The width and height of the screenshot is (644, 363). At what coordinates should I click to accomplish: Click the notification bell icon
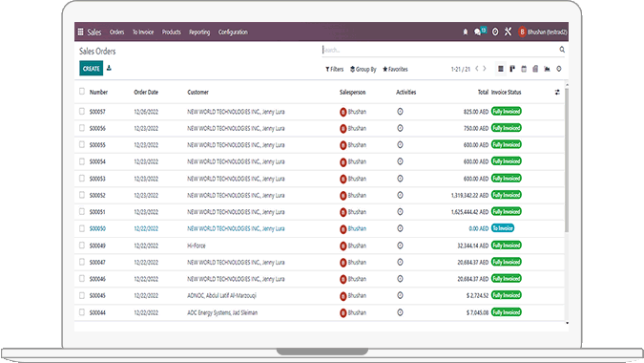click(x=466, y=32)
